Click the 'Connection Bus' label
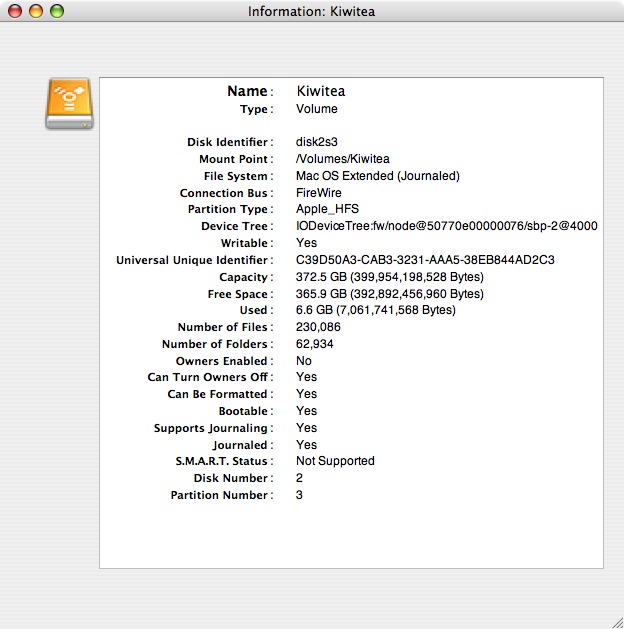Viewport: 624px width, 629px height. [224, 193]
